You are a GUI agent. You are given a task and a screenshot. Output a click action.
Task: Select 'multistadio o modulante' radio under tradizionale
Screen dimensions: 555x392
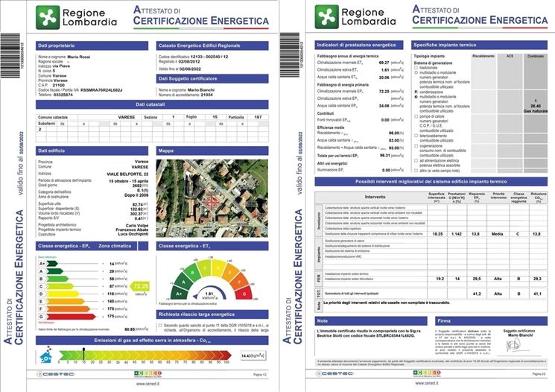[416, 72]
